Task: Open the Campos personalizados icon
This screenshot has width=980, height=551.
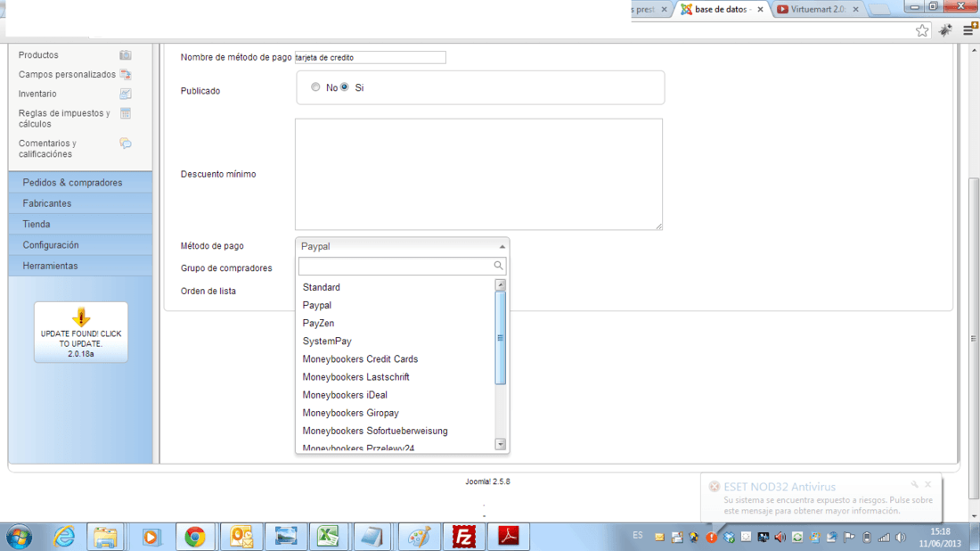Action: tap(125, 74)
